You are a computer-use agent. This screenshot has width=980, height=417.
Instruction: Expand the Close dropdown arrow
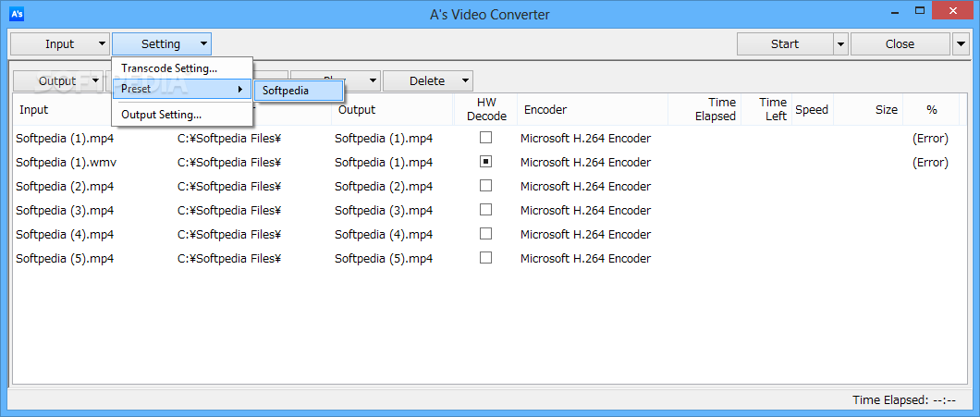[x=961, y=44]
